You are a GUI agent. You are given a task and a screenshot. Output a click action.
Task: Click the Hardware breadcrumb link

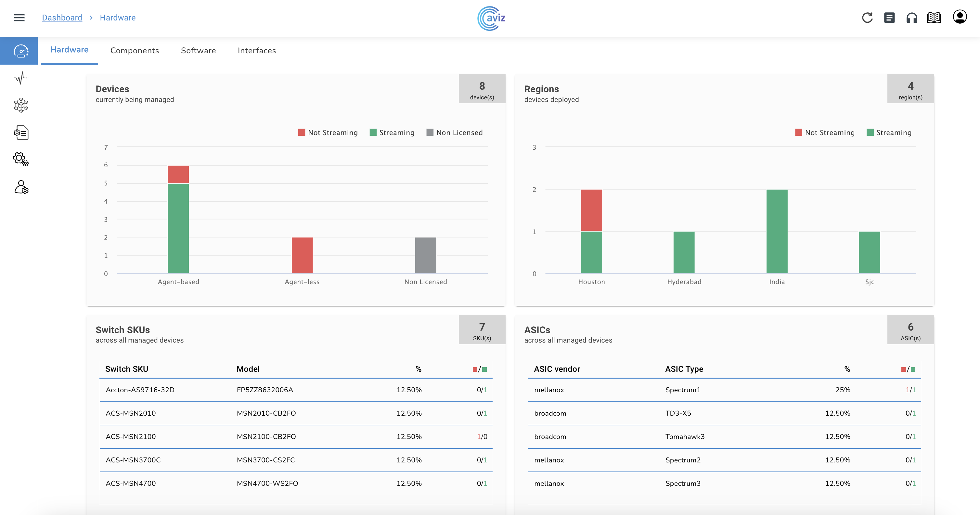tap(118, 18)
